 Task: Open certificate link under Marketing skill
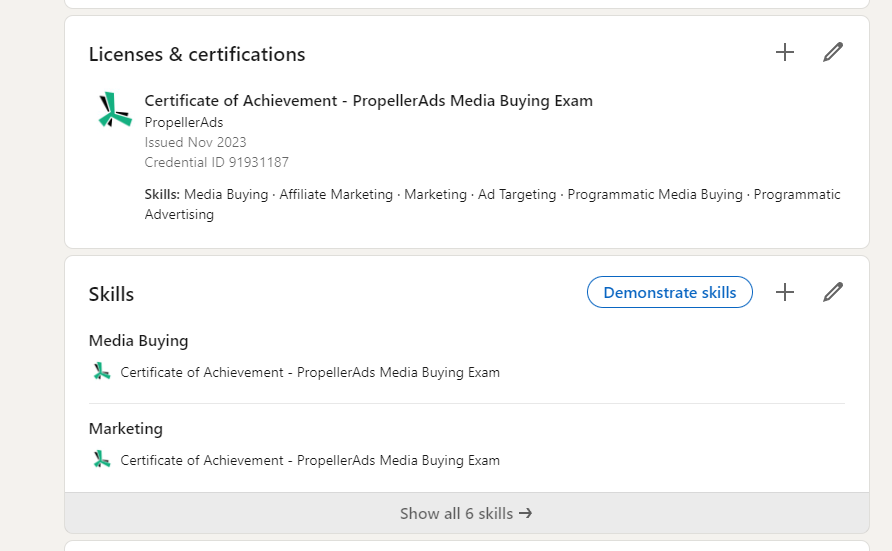pos(310,460)
